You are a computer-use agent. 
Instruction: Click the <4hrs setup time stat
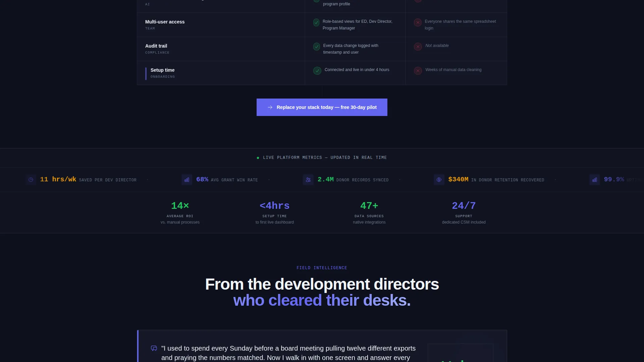pyautogui.click(x=275, y=205)
